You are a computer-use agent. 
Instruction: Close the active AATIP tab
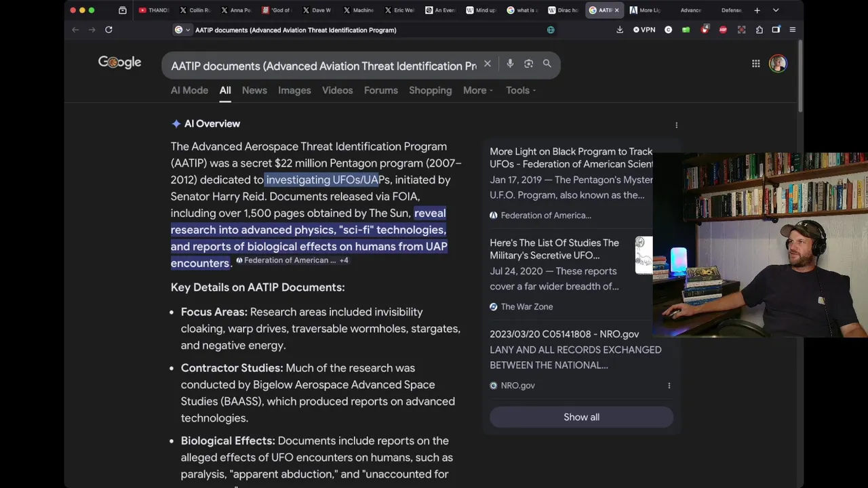click(616, 10)
